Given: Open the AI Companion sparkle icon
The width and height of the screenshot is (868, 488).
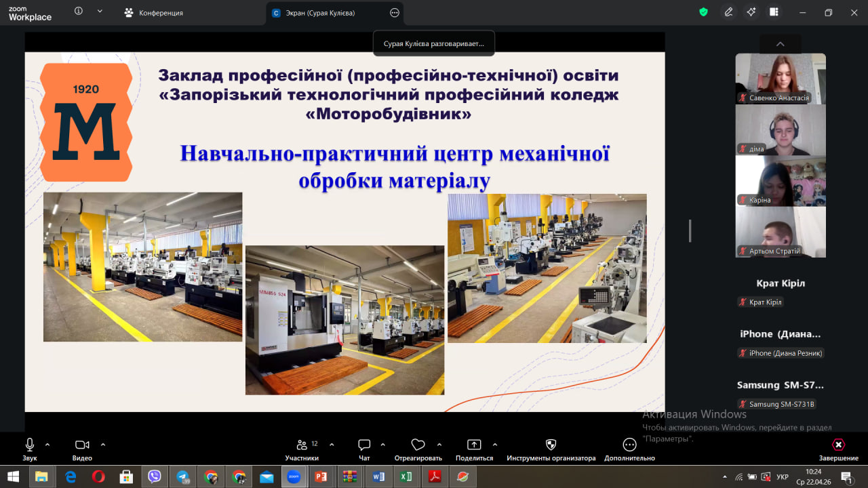Looking at the screenshot, I should click(751, 12).
